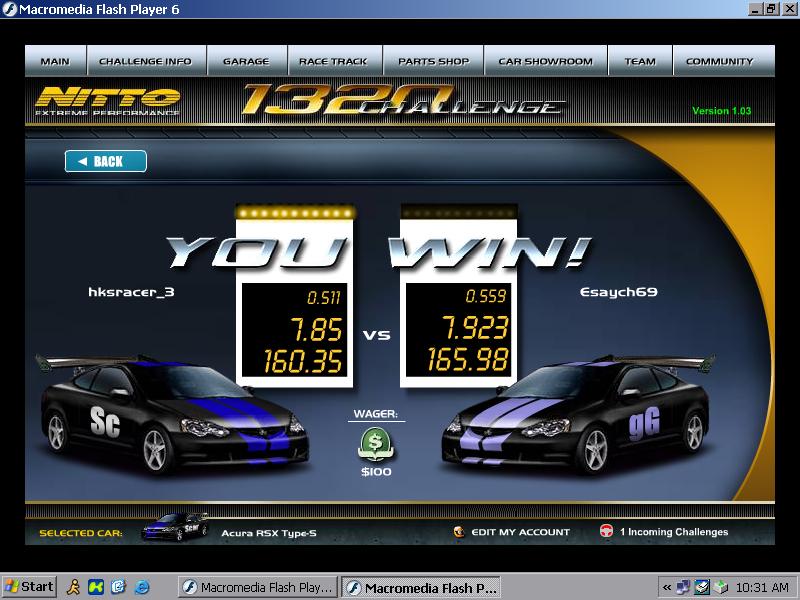Select Esaych69's black car with lavender stripes

(x=578, y=414)
